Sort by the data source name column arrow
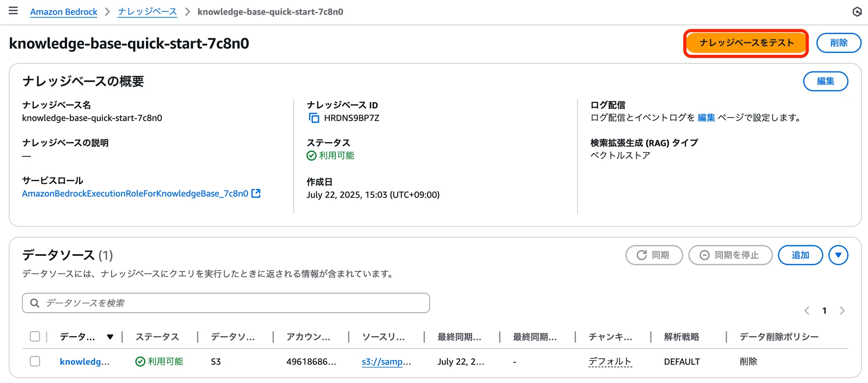Image resolution: width=868 pixels, height=383 pixels. 110,337
